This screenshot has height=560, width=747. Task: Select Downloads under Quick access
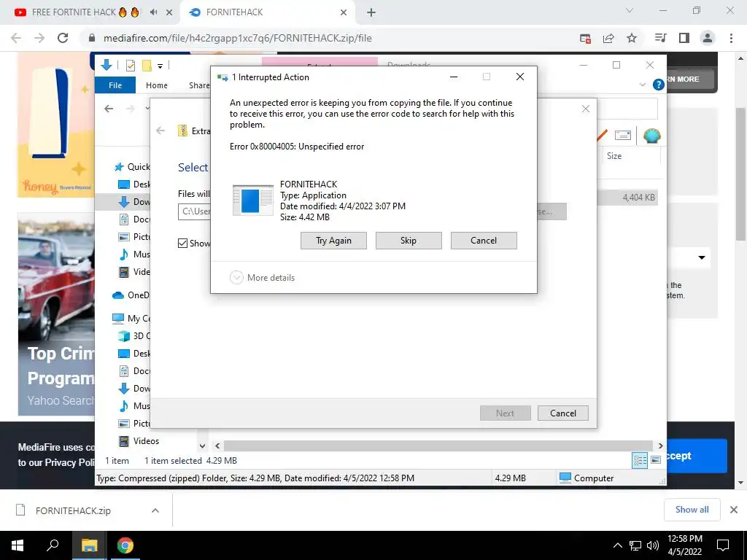pyautogui.click(x=134, y=202)
